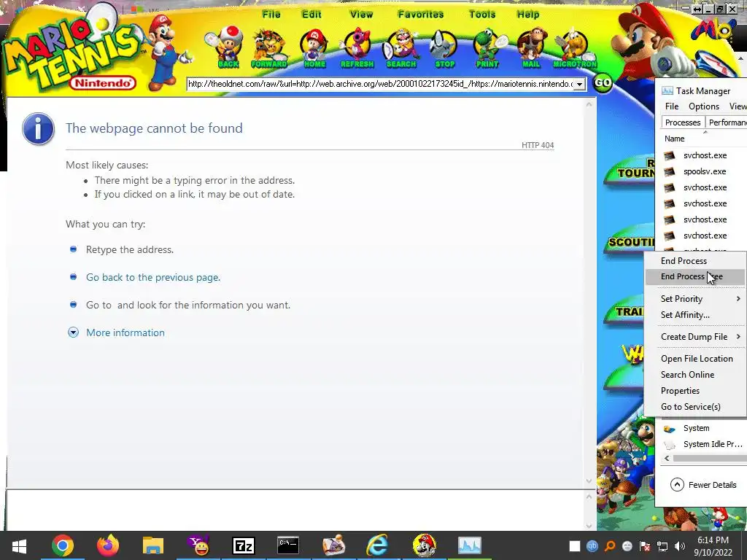Click qBittorrent tray icon

(x=592, y=546)
